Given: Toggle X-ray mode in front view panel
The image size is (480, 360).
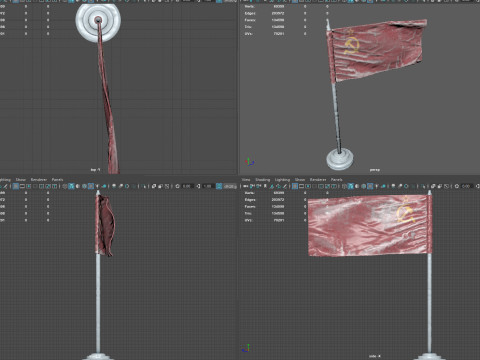Looking at the screenshot, I should (x=154, y=186).
